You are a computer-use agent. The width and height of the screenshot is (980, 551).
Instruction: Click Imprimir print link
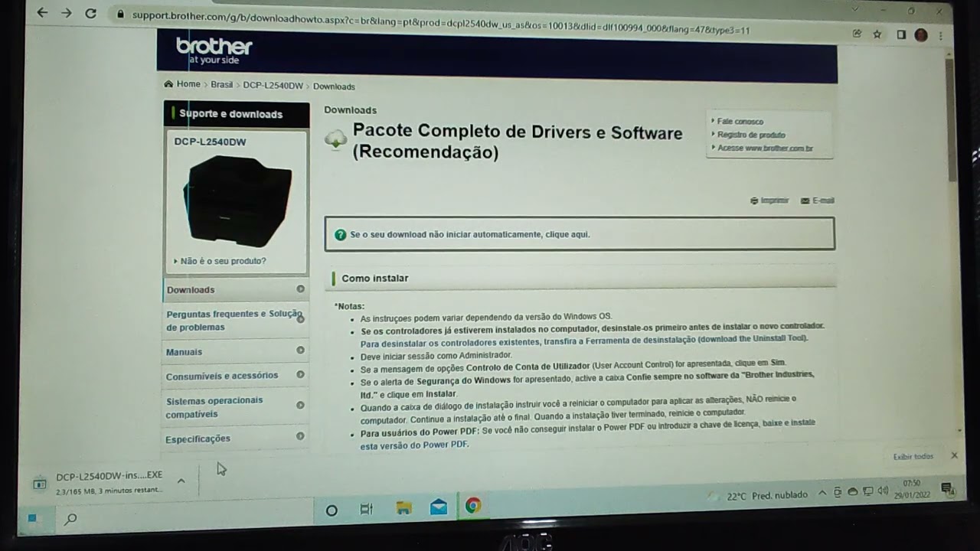tap(769, 200)
